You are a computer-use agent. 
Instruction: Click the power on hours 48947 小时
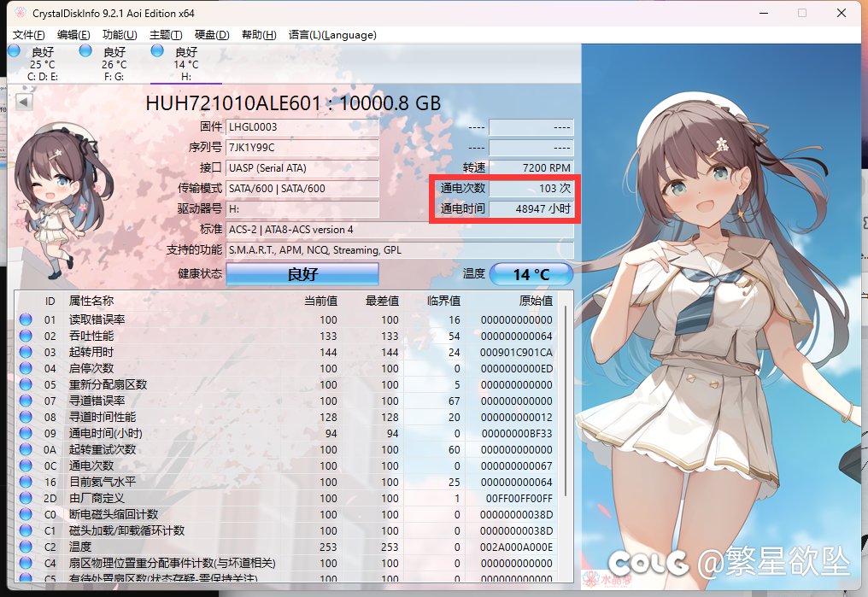[531, 209]
